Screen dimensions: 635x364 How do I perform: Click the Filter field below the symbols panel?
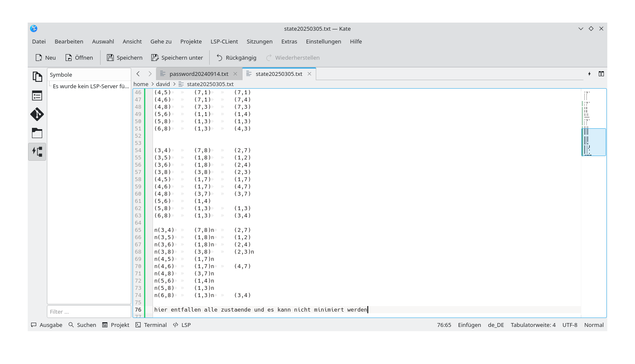(x=89, y=311)
